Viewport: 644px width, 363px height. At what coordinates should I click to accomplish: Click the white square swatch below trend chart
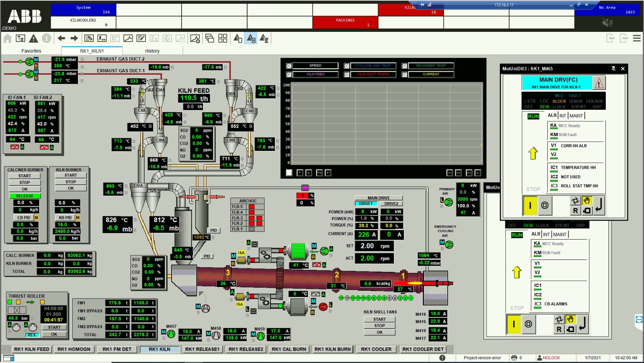(289, 173)
